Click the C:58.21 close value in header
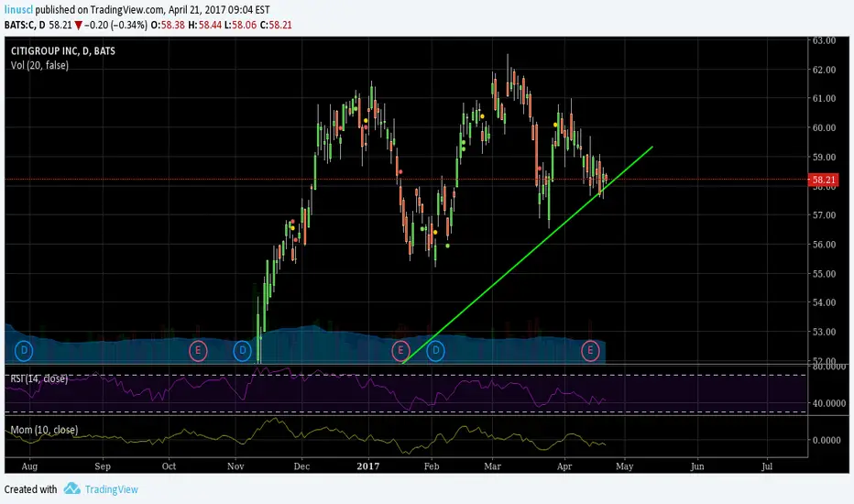854x504 pixels. (x=276, y=25)
